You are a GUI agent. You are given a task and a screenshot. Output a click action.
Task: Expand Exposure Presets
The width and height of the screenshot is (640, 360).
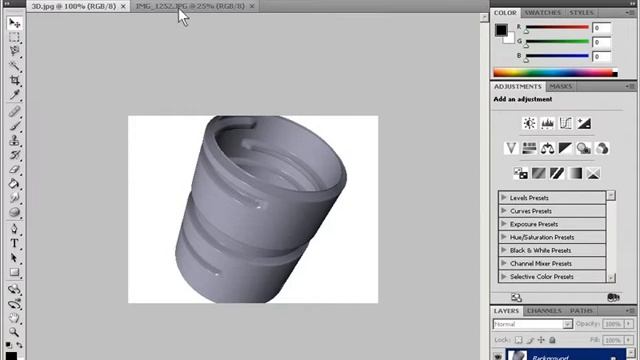click(x=504, y=224)
